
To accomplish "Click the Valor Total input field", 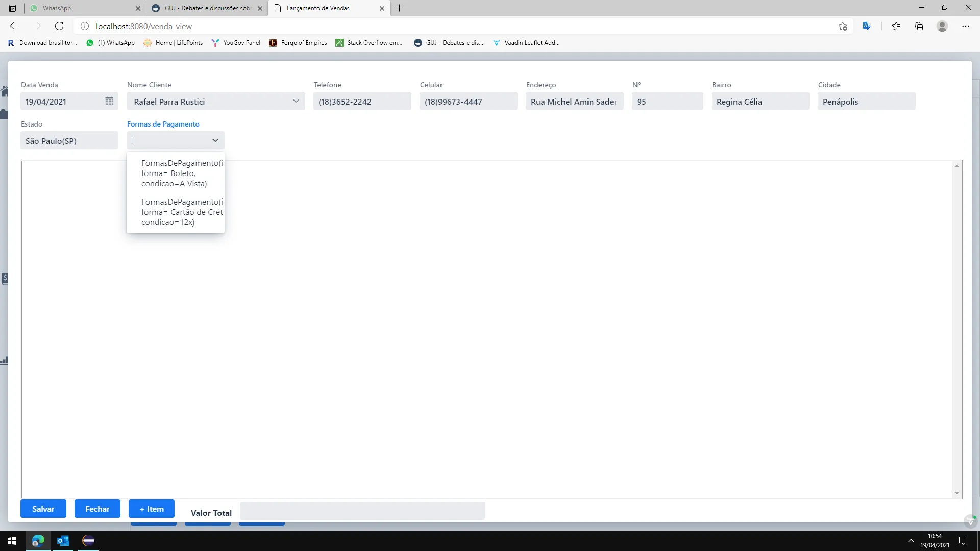I will click(x=362, y=511).
